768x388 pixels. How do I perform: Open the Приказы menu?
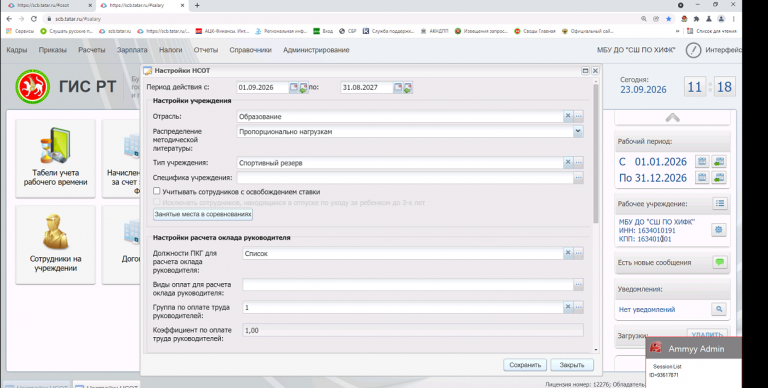coord(52,50)
